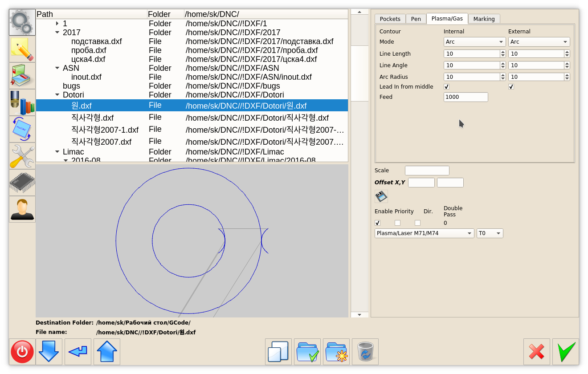
Task: Click the External Line Length stepper arrows
Action: tap(567, 54)
